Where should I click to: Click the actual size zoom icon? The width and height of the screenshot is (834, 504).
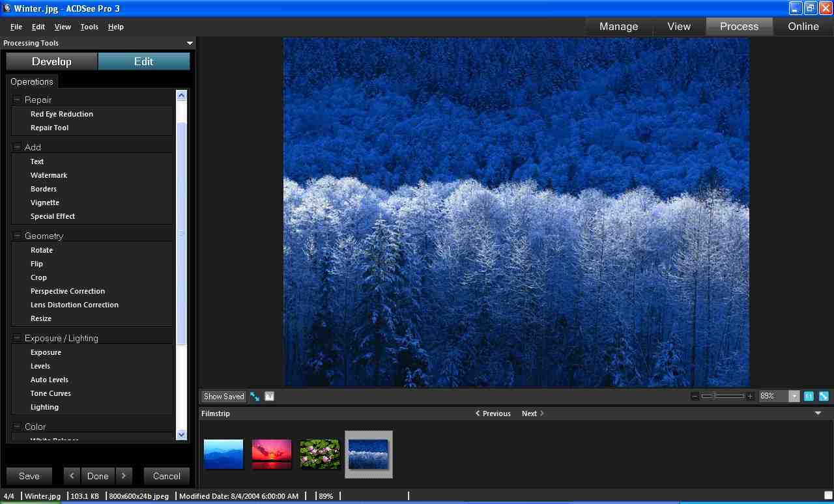[808, 396]
